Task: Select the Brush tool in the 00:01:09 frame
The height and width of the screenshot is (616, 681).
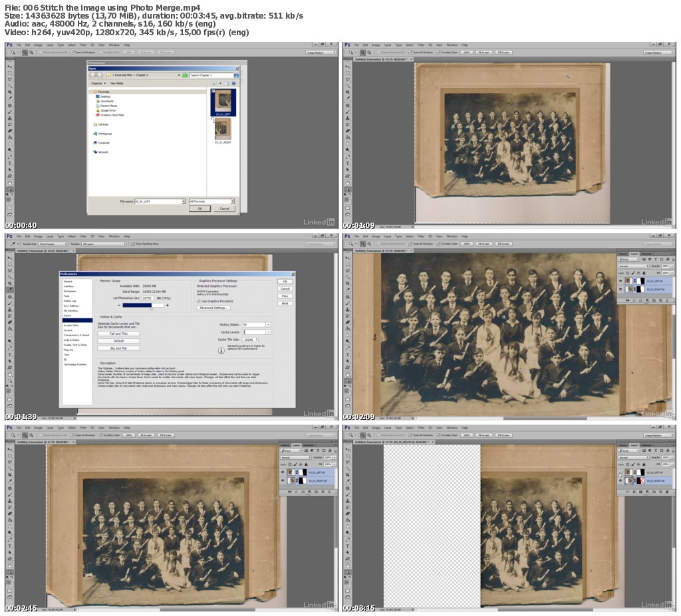Action: pos(347,112)
